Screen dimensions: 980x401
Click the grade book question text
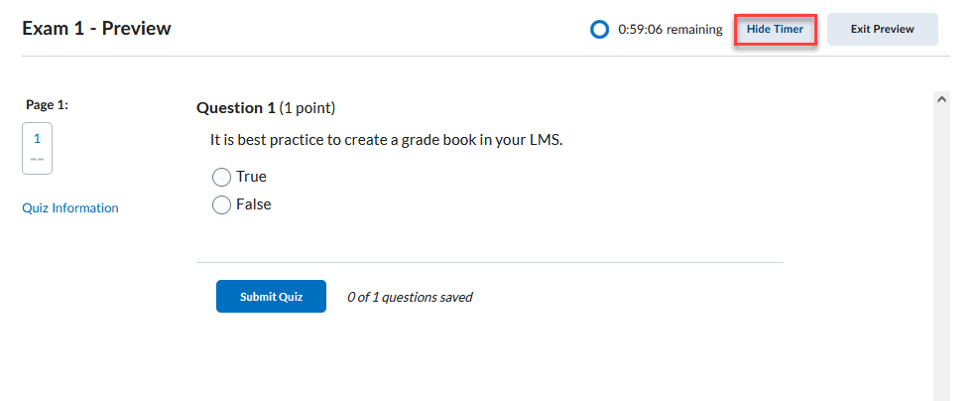[x=386, y=140]
